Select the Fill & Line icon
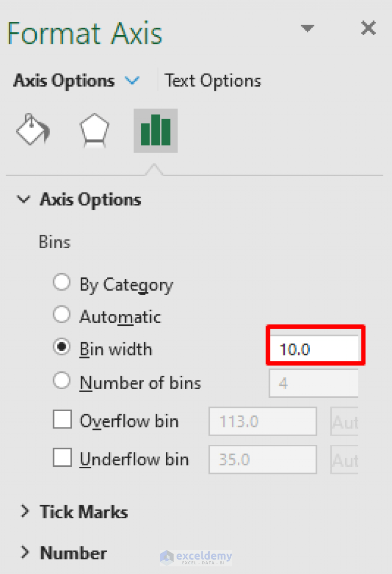This screenshot has height=574, width=392. point(33,130)
